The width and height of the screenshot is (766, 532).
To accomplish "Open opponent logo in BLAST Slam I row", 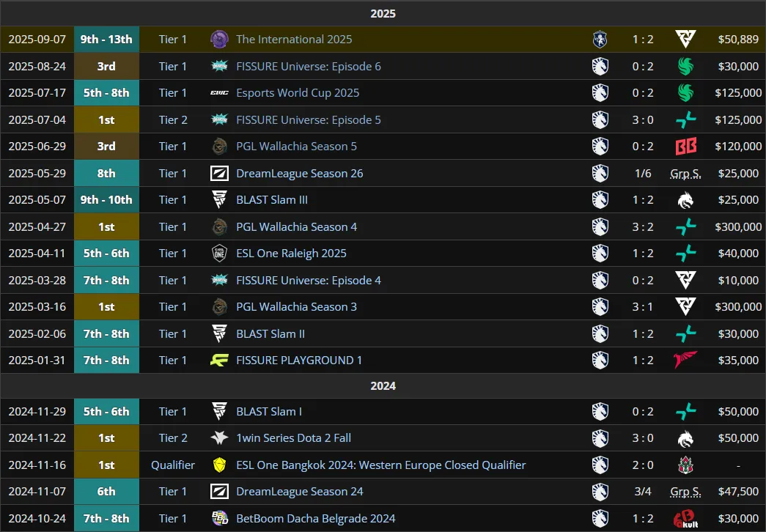I will point(685,411).
